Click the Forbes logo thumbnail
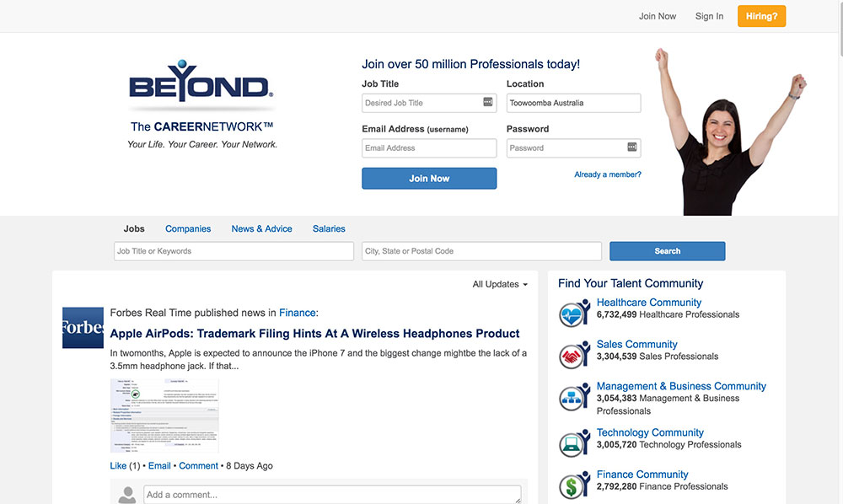843x504 pixels. [x=83, y=328]
